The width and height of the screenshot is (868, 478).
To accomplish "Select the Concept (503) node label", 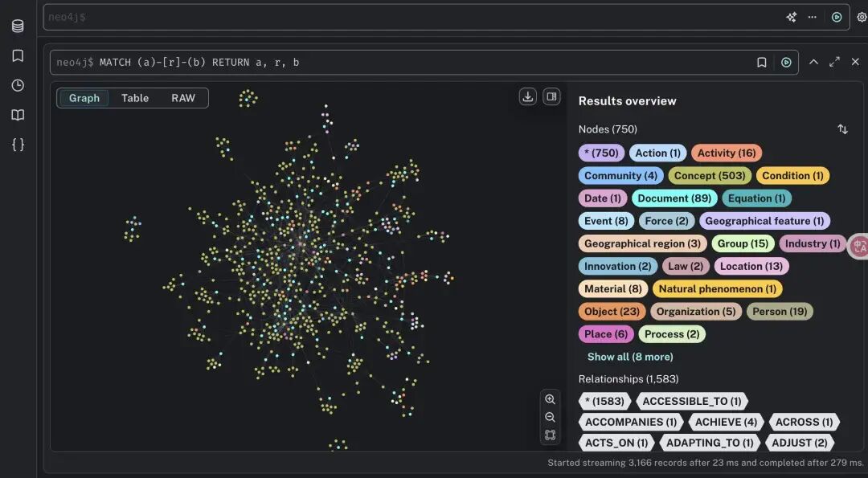I will point(710,176).
